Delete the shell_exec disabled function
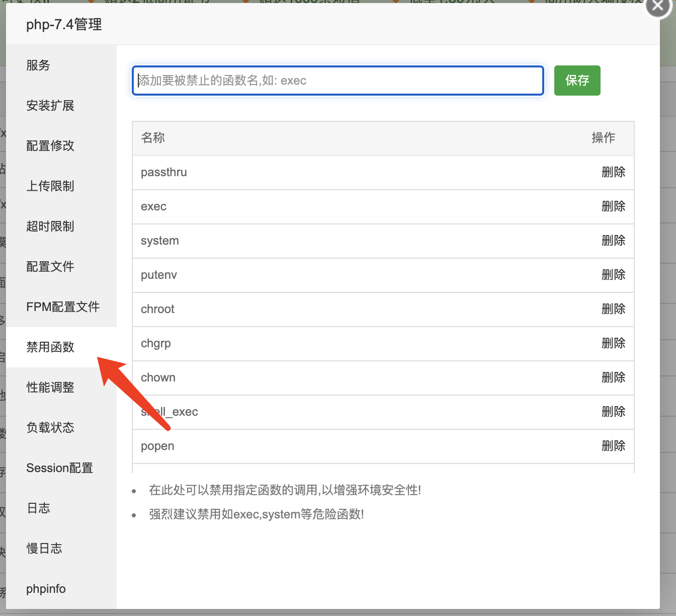This screenshot has width=676, height=616. point(613,412)
